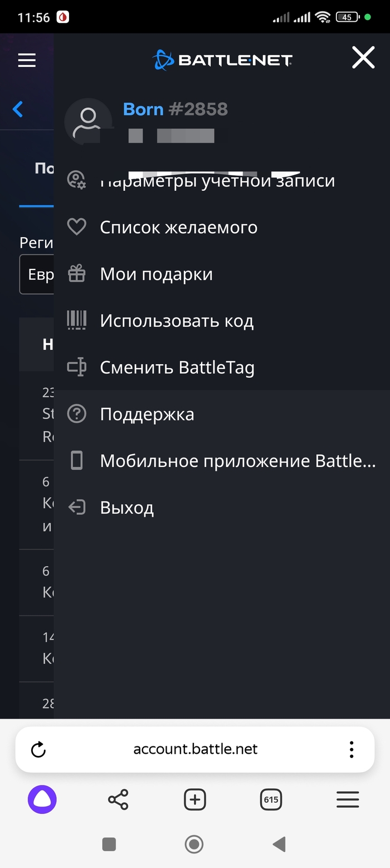Tap the barcode icon for redeeming a code

pos(76,320)
